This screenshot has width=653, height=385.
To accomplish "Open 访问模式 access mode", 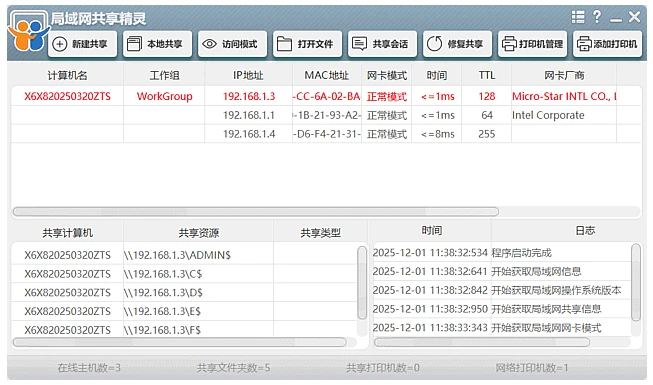I will coord(232,44).
